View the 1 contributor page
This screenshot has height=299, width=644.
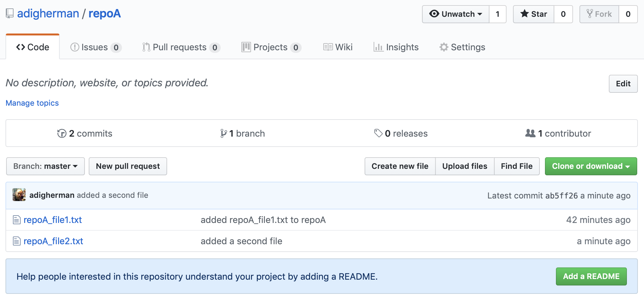(x=558, y=133)
